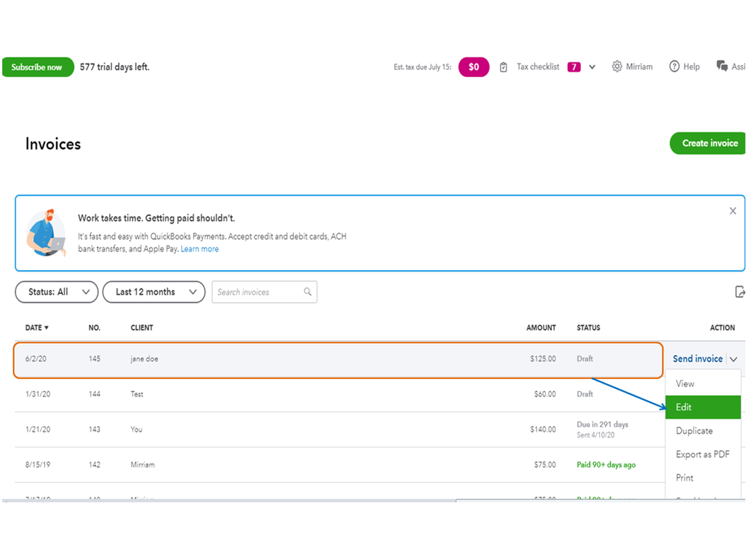Screen dimensions: 747x560
Task: Expand the arrow next to Send invoice
Action: (733, 360)
